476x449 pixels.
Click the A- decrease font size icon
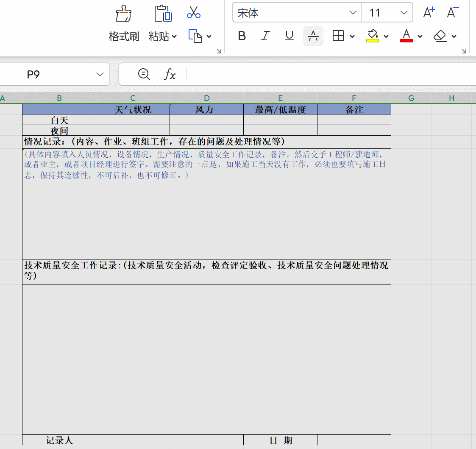click(x=451, y=12)
